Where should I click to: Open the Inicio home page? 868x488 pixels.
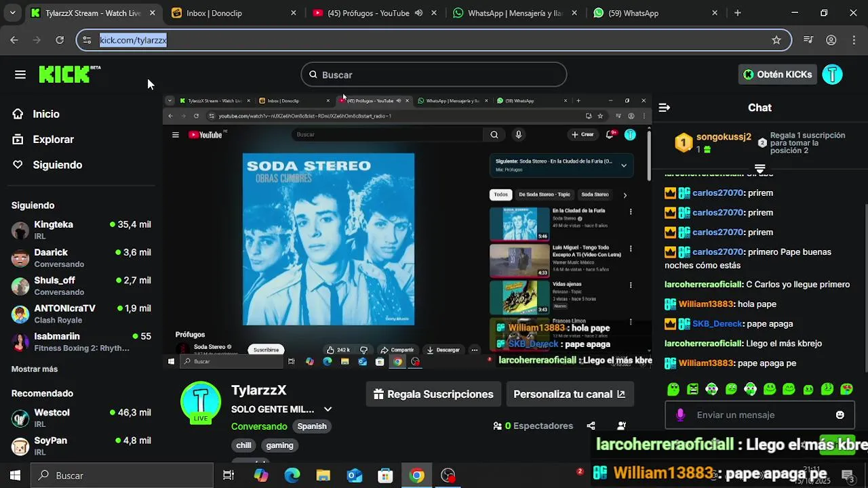pyautogui.click(x=46, y=114)
